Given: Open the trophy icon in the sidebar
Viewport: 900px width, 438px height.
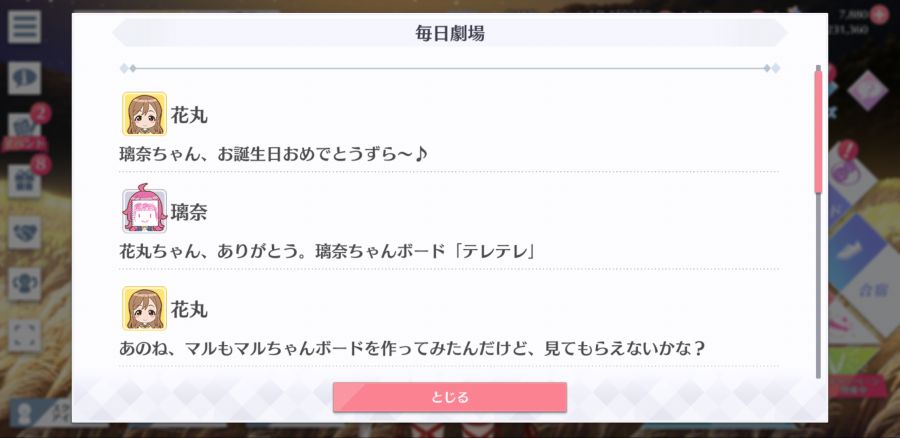Looking at the screenshot, I should coord(24,284).
